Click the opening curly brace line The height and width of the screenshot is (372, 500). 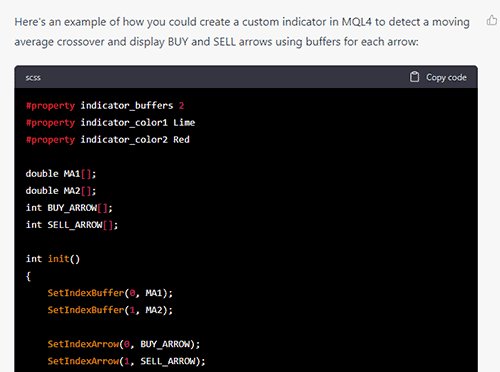click(28, 276)
